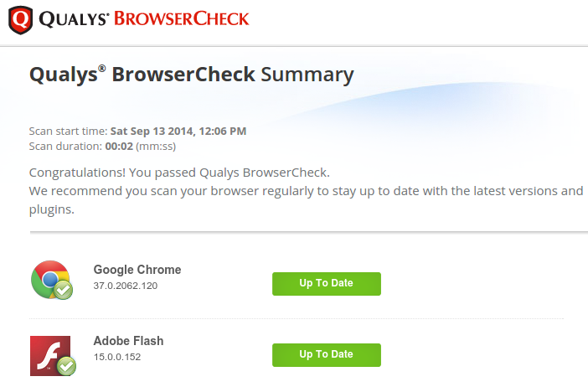The width and height of the screenshot is (588, 392).
Task: Click the 'Scan duration:' label
Action: pos(64,145)
